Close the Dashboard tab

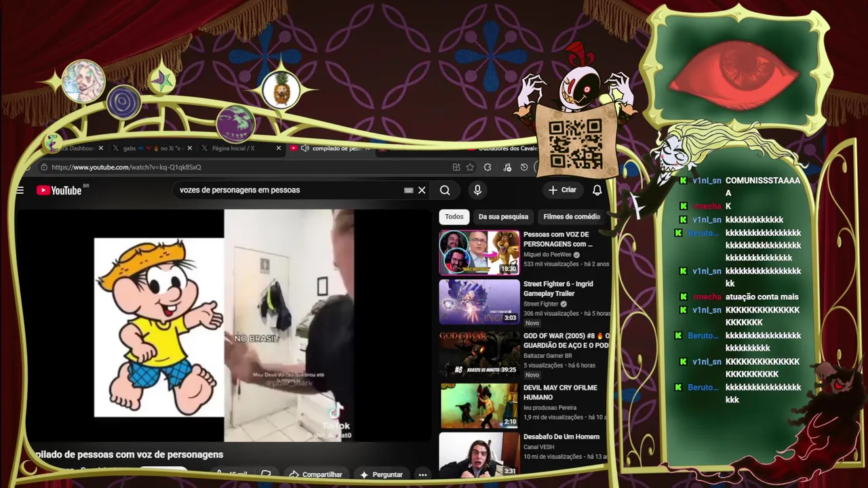pyautogui.click(x=101, y=148)
